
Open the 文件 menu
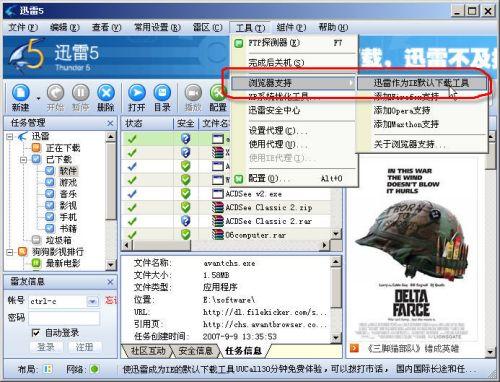(23, 27)
